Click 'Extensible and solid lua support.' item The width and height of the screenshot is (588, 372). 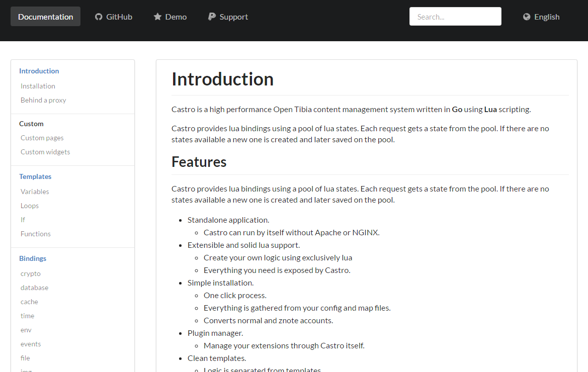[244, 245]
